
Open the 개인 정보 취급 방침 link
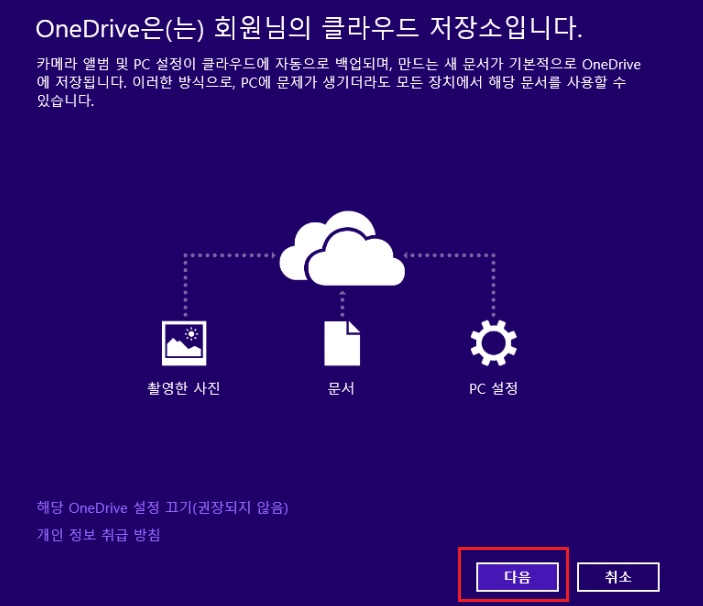click(98, 534)
